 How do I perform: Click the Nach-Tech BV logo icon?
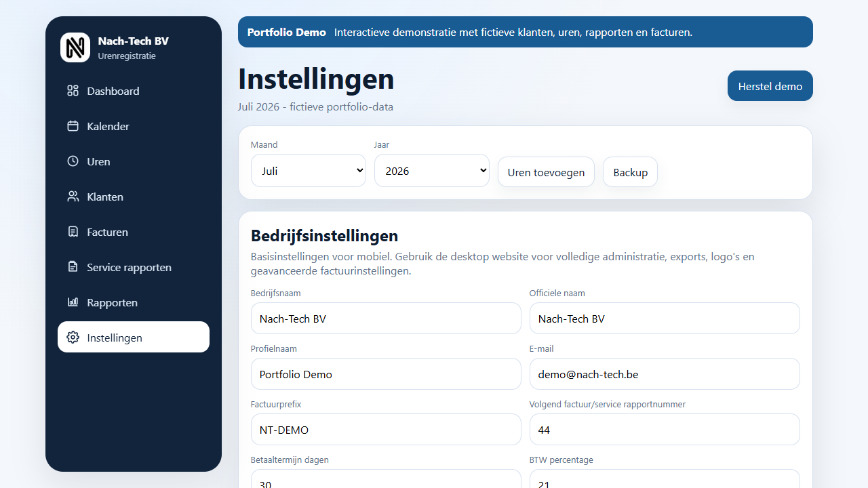(x=75, y=47)
